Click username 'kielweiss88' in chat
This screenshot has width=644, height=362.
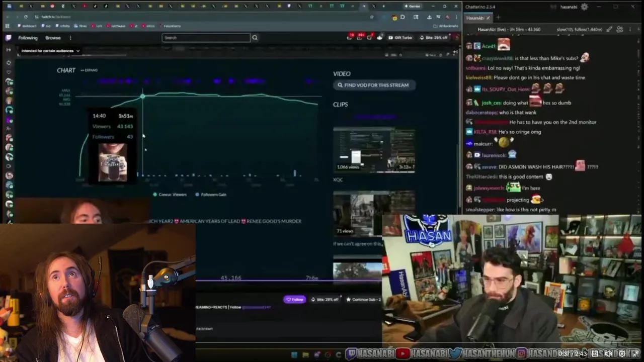point(478,77)
